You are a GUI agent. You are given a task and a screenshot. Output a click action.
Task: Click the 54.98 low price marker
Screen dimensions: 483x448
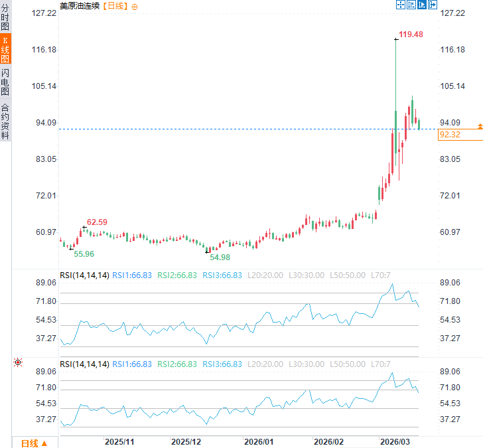click(x=220, y=258)
